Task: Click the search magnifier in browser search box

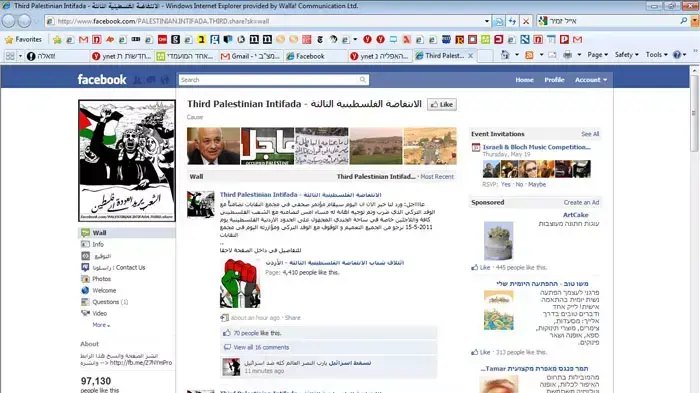Action: click(683, 21)
